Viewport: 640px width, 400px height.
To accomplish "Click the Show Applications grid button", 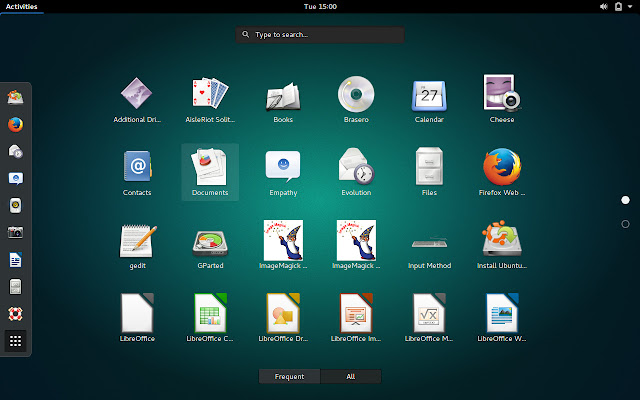I will coord(16,341).
